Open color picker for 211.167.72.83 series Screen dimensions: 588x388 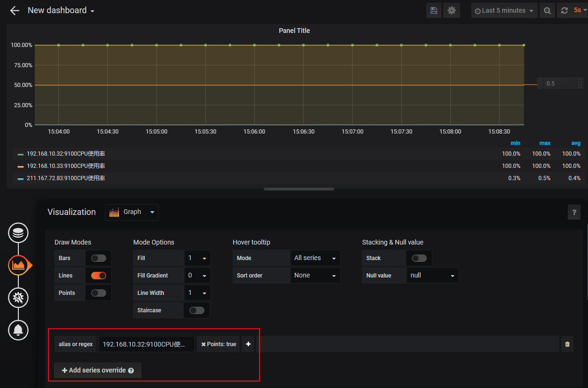[x=20, y=179]
